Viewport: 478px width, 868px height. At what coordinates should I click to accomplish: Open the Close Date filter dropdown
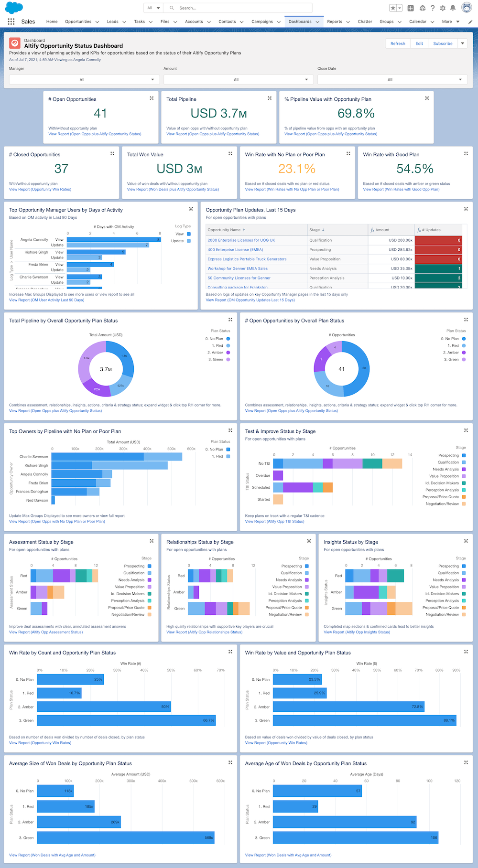pos(392,80)
